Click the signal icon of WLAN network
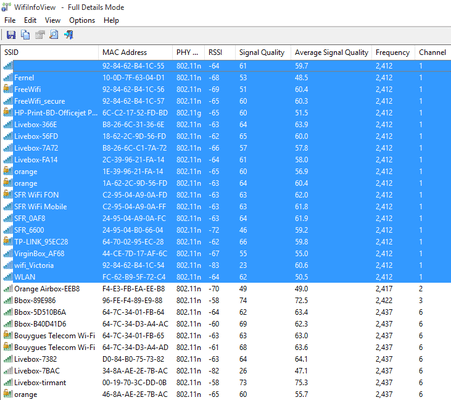Image resolution: width=451 pixels, height=400 pixels. pos(8,277)
